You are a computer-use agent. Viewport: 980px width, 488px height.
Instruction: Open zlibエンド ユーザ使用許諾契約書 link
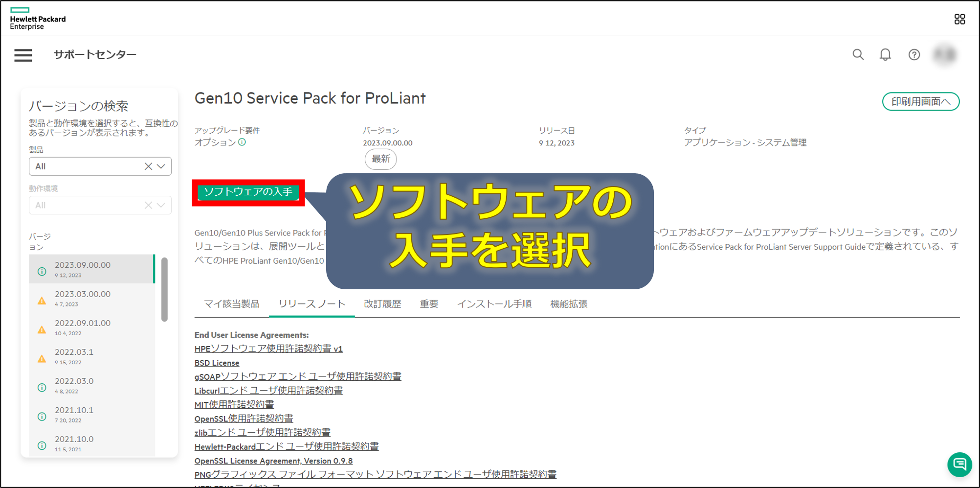click(x=262, y=432)
